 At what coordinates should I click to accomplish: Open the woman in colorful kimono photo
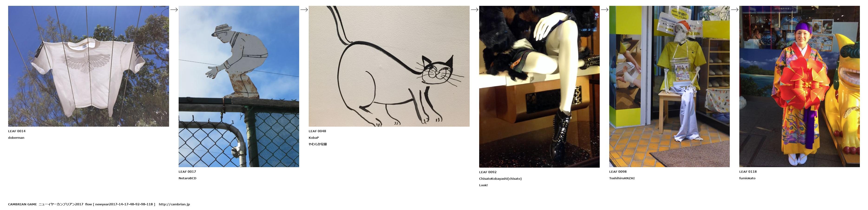[x=800, y=86]
